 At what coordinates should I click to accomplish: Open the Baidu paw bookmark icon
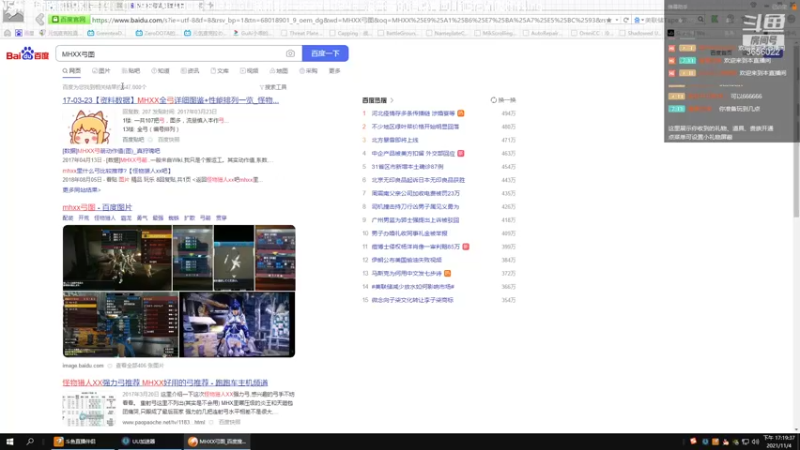[18, 33]
